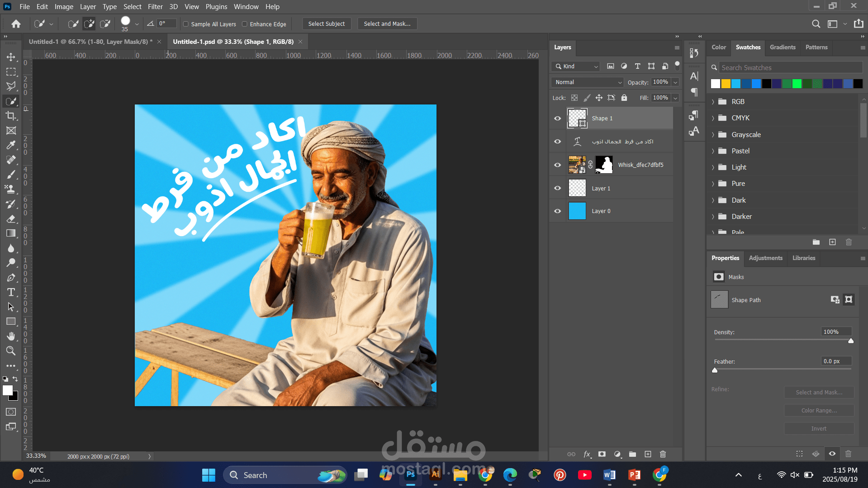Expand the CMYK swatch group

[x=713, y=118]
